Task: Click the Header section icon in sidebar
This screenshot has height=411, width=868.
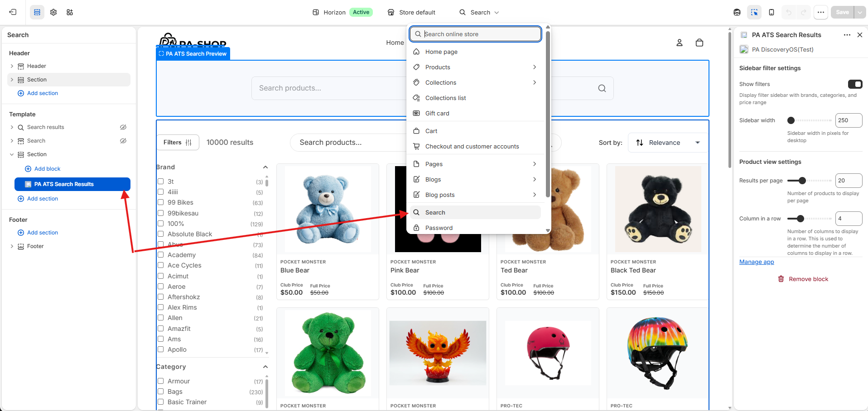Action: tap(21, 66)
